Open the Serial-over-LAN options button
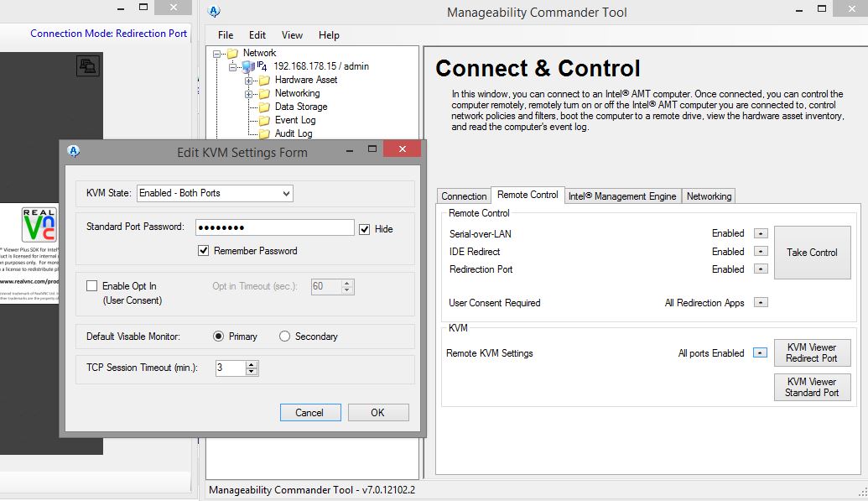868x501 pixels. point(761,233)
